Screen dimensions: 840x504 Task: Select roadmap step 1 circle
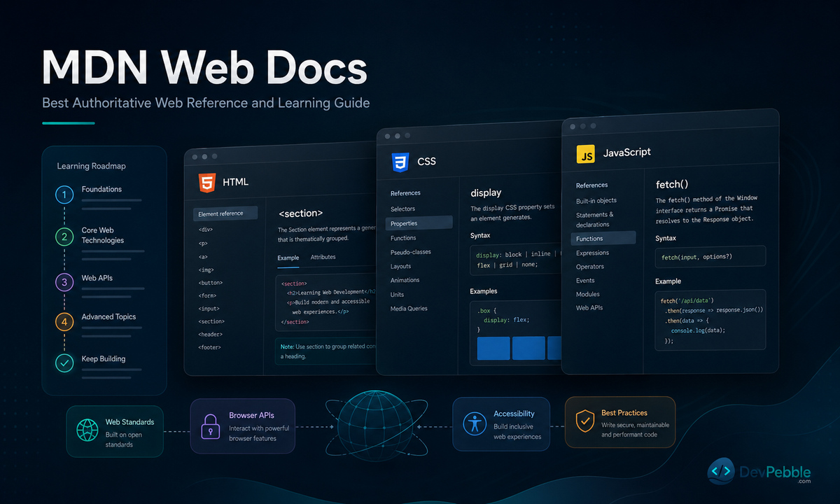pos(64,195)
